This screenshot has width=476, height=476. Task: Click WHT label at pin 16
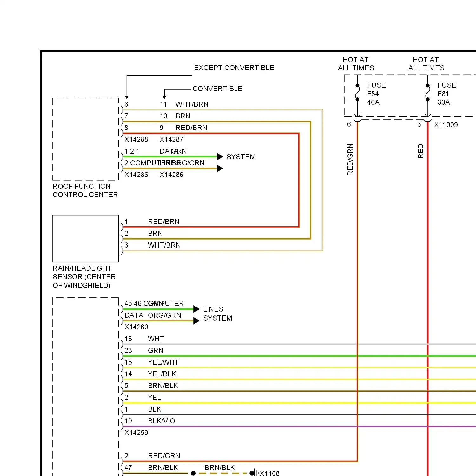pos(156,339)
